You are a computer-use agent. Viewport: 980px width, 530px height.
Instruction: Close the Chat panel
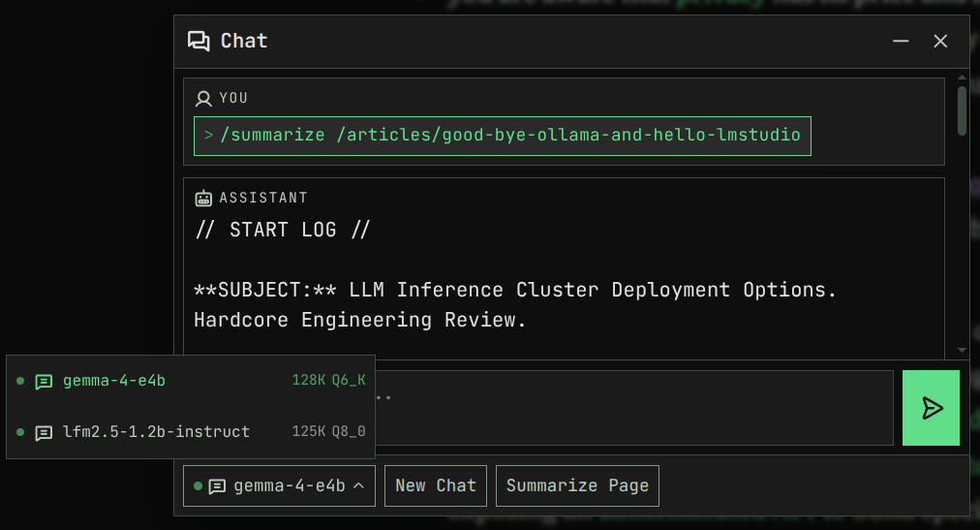coord(940,42)
